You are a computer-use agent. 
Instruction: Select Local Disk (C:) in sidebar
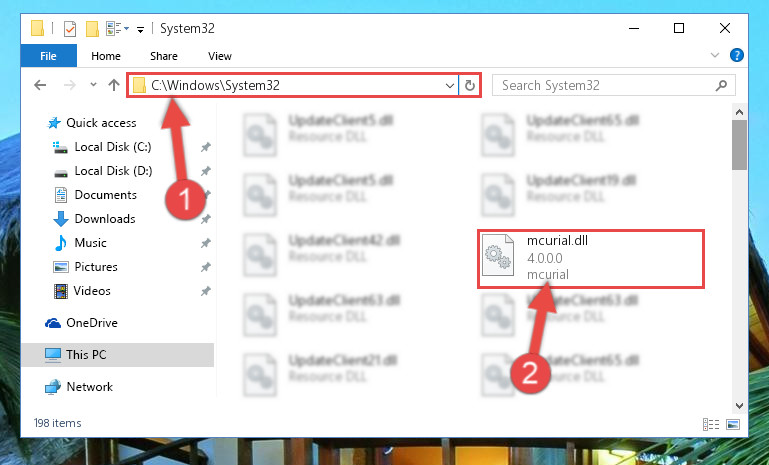pos(113,147)
